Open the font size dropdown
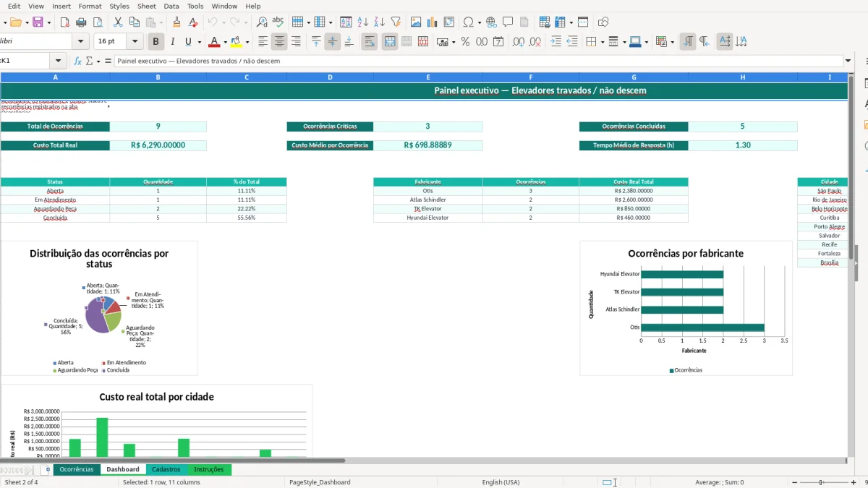 [135, 42]
